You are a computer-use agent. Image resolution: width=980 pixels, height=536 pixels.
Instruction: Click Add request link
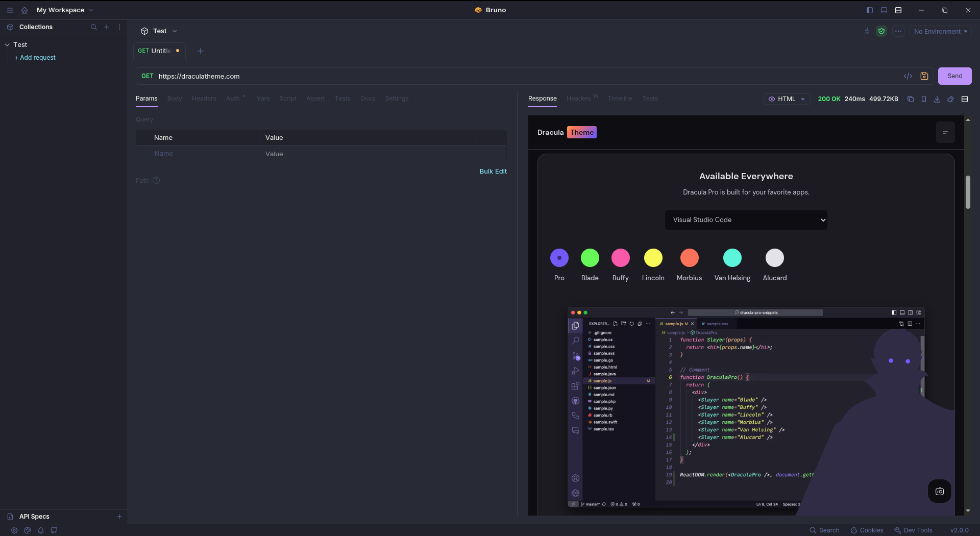35,58
